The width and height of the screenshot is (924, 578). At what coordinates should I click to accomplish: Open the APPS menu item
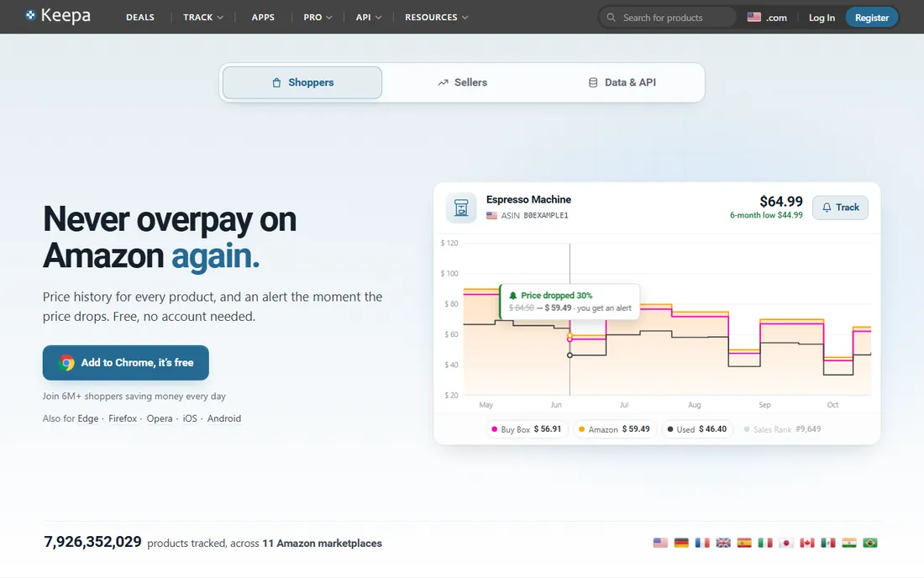(x=263, y=17)
